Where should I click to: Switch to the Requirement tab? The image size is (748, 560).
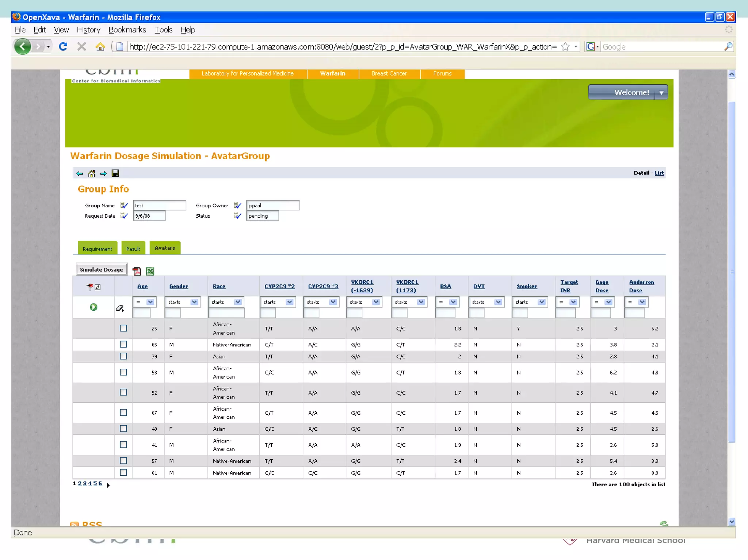97,249
